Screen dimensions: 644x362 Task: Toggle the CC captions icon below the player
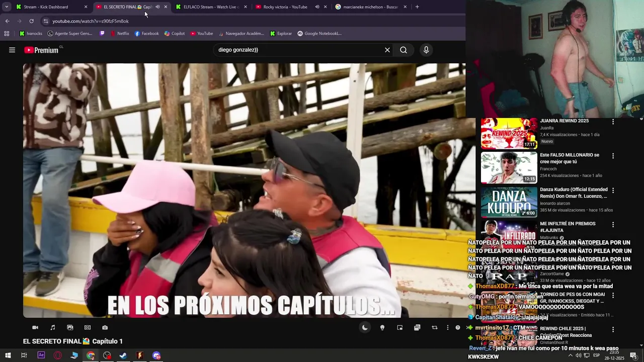pyautogui.click(x=88, y=328)
